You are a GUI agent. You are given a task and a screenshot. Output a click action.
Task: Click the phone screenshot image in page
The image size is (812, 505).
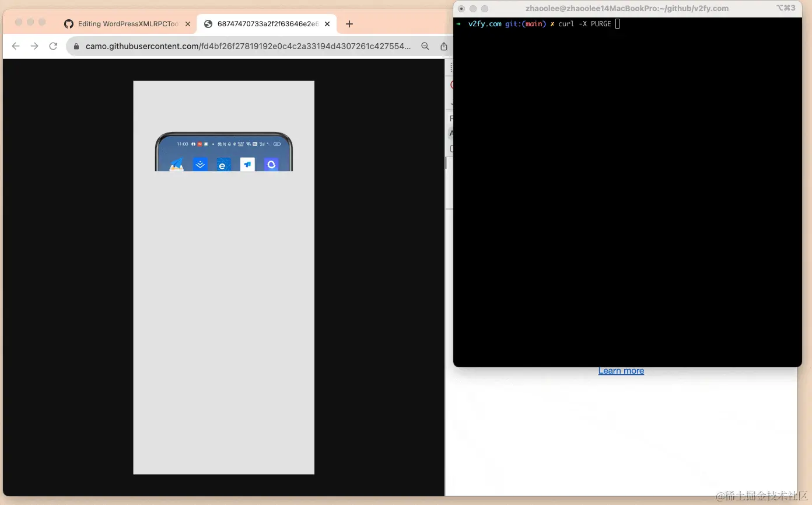(224, 277)
